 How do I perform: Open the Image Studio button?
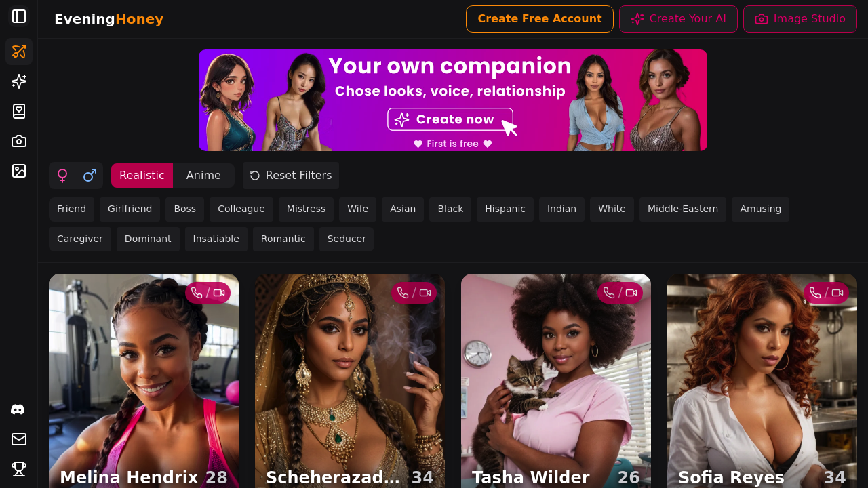[x=800, y=19]
